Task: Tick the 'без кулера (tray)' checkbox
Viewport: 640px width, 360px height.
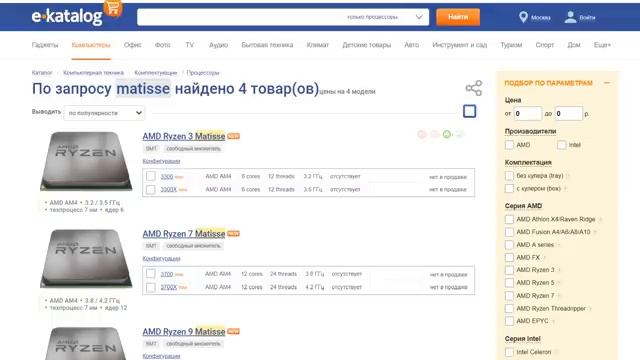Action: 509,176
